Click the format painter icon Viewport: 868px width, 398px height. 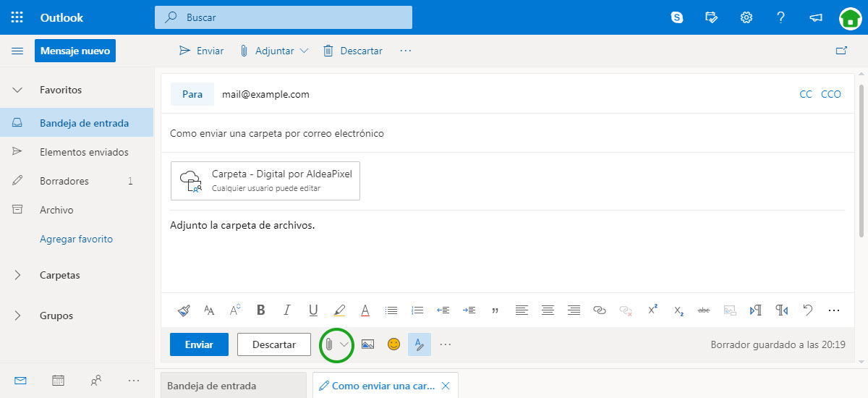184,310
